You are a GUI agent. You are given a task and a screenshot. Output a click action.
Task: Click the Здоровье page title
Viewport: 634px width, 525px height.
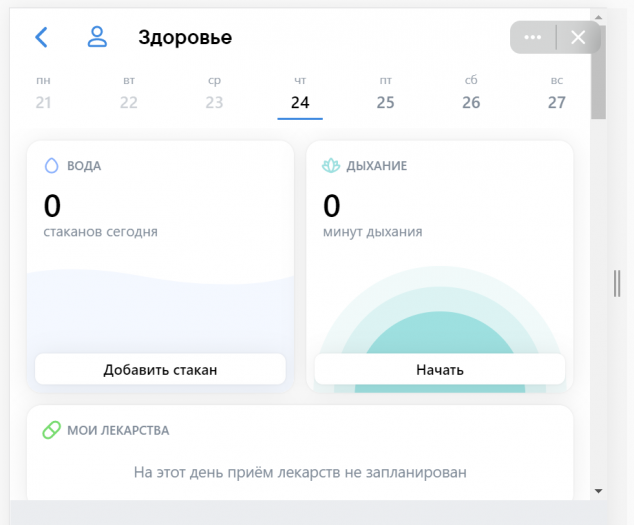(185, 37)
